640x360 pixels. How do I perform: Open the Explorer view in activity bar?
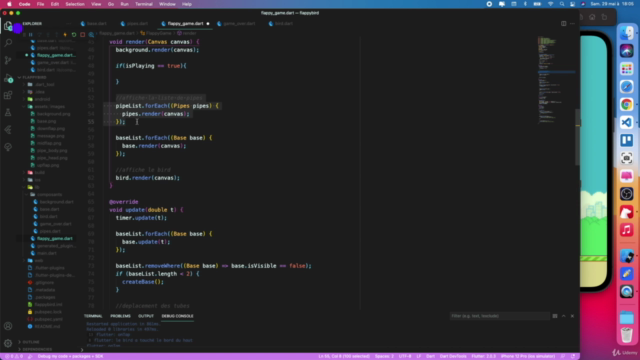coord(8,26)
